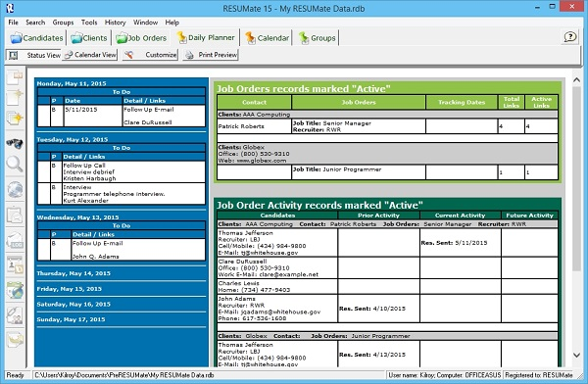
Task: Open the Customize tool
Action: (150, 55)
